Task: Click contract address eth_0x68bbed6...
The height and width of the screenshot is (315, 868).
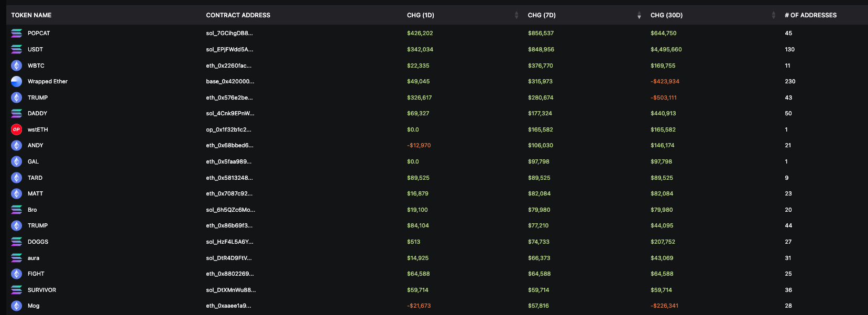Action: (229, 145)
